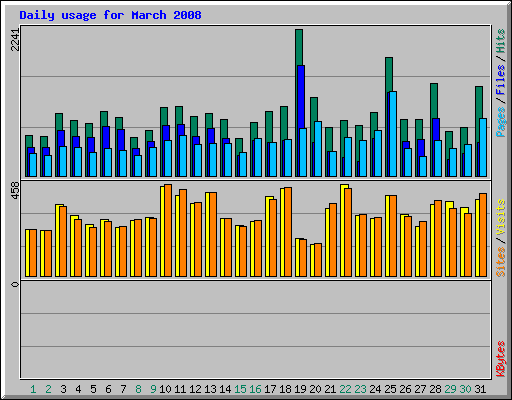Click the cyan pages bar for day 31
Screen dimensions: 512x400
[483, 147]
